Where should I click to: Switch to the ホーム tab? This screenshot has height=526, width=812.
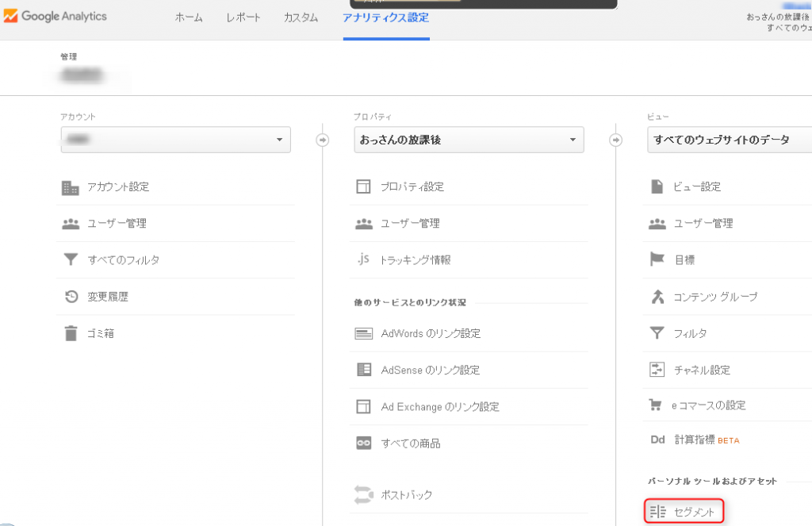(x=189, y=17)
